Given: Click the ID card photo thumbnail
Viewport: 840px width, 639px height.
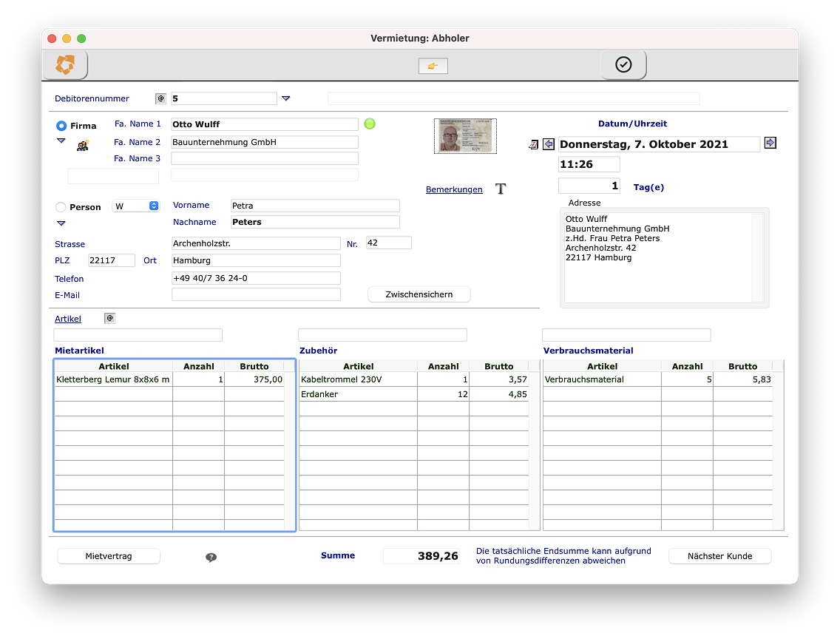Looking at the screenshot, I should 465,136.
